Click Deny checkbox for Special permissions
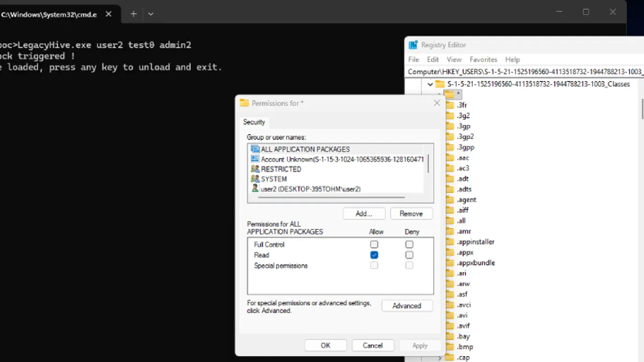The height and width of the screenshot is (362, 644). [x=409, y=265]
